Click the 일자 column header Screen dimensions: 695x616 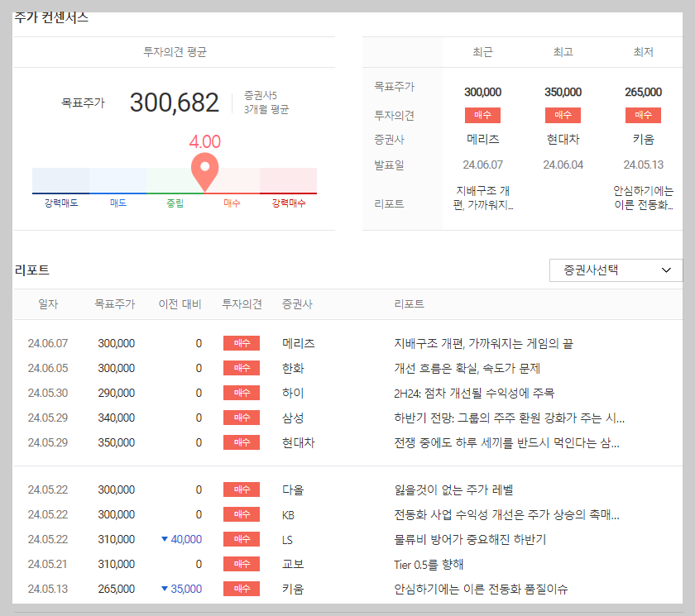pos(48,304)
